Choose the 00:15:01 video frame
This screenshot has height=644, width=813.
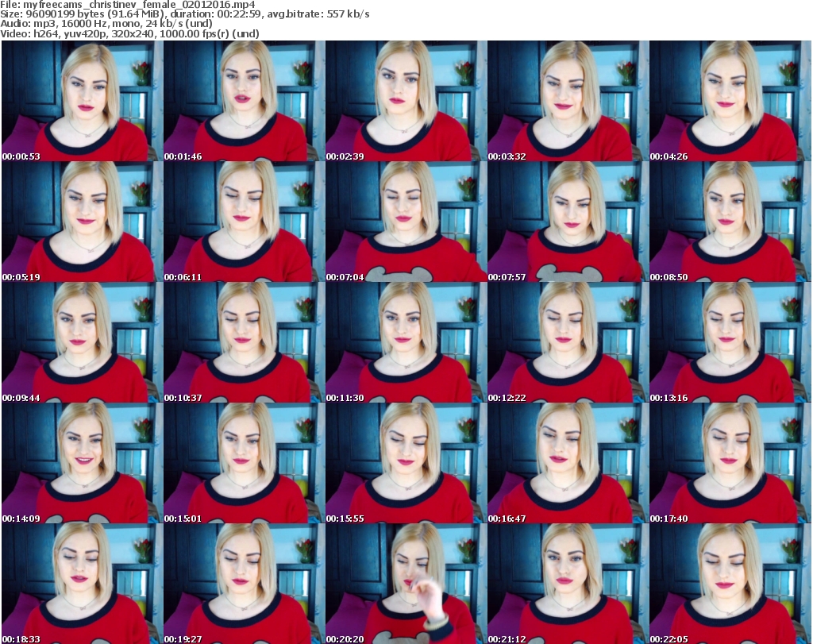click(x=244, y=464)
